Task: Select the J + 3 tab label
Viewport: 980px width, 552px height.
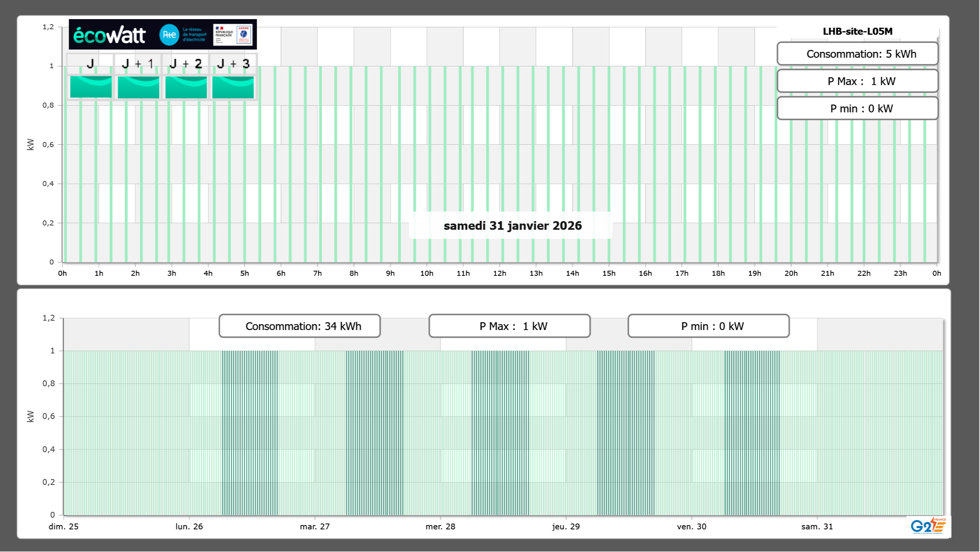Action: [233, 64]
